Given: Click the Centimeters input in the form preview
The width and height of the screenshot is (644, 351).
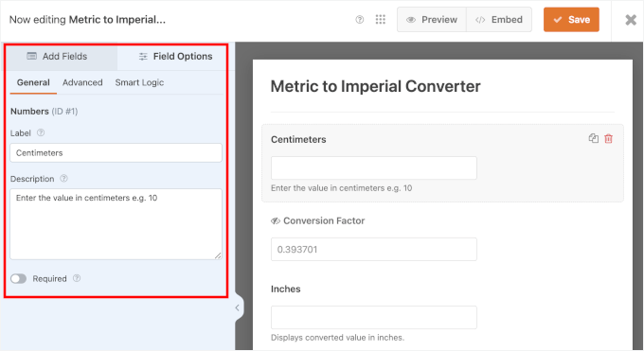Looking at the screenshot, I should point(374,167).
